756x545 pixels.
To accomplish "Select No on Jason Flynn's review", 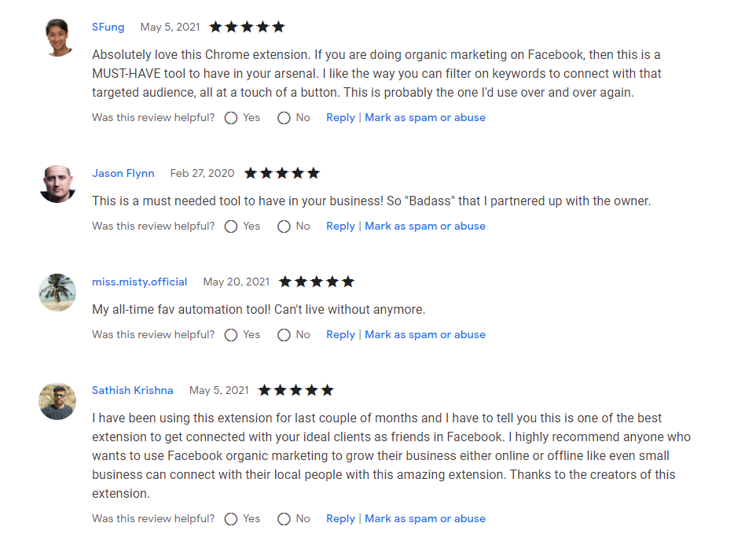I will (x=284, y=226).
